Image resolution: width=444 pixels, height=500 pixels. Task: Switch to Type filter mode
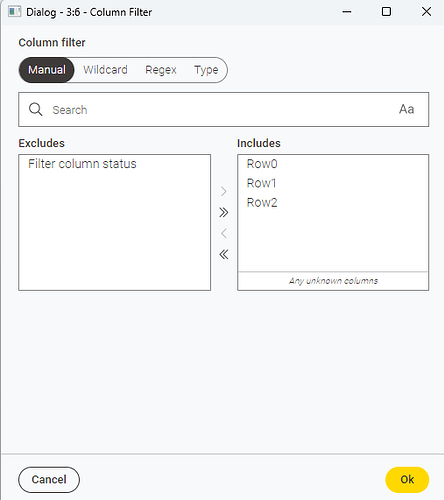point(206,70)
